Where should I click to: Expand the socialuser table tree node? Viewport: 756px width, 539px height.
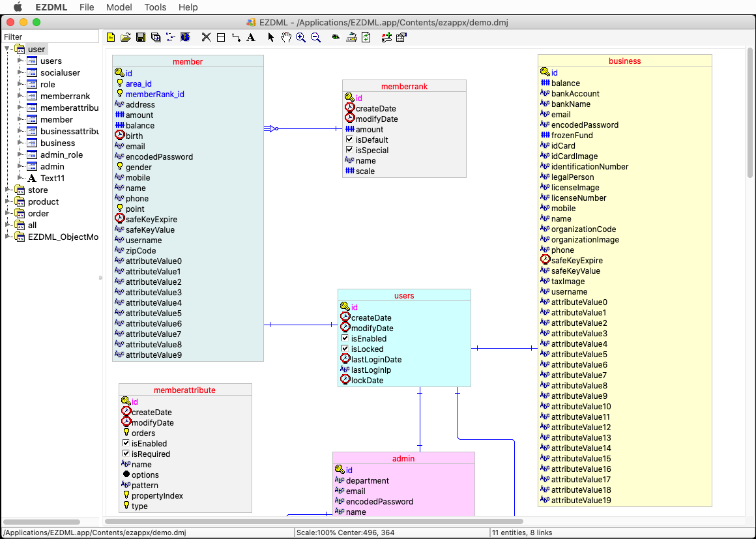(20, 72)
